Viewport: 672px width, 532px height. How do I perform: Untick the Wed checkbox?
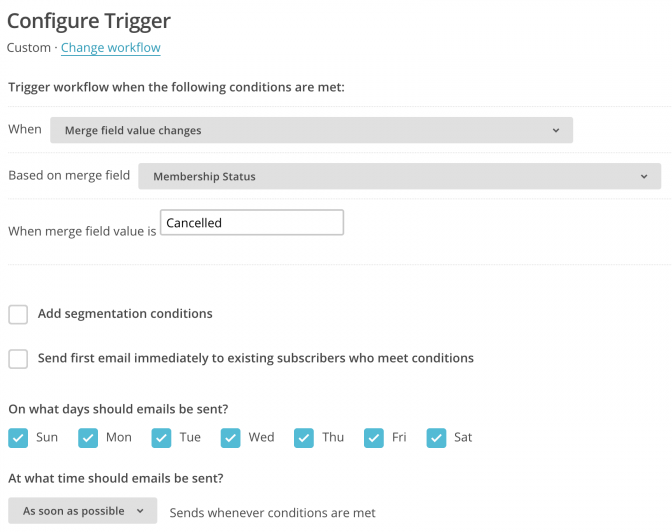coord(231,438)
